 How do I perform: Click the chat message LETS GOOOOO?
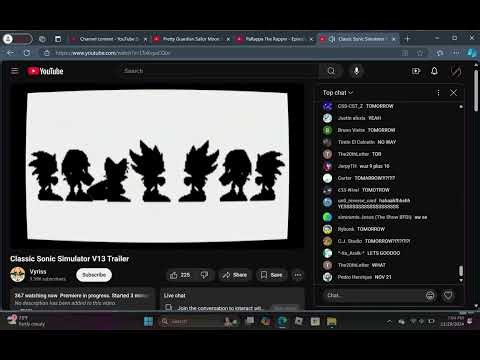pyautogui.click(x=383, y=253)
